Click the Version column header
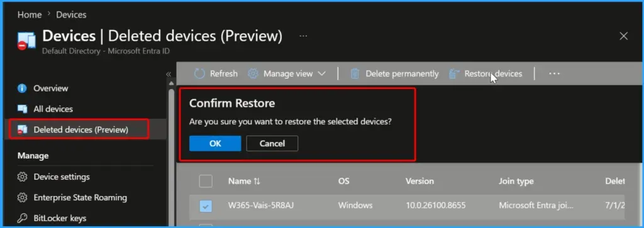This screenshot has height=228, width=644. [x=419, y=181]
